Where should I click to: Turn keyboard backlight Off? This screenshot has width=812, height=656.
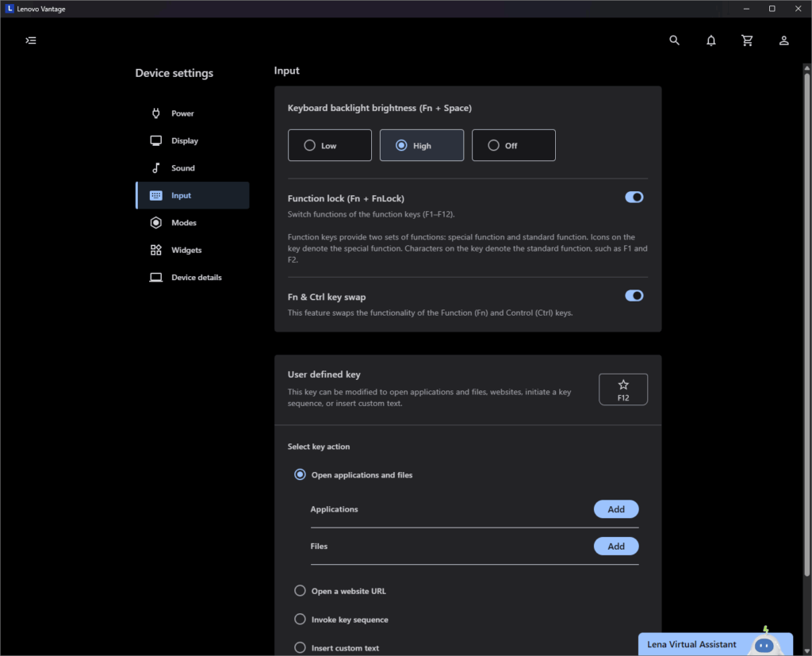(x=513, y=146)
